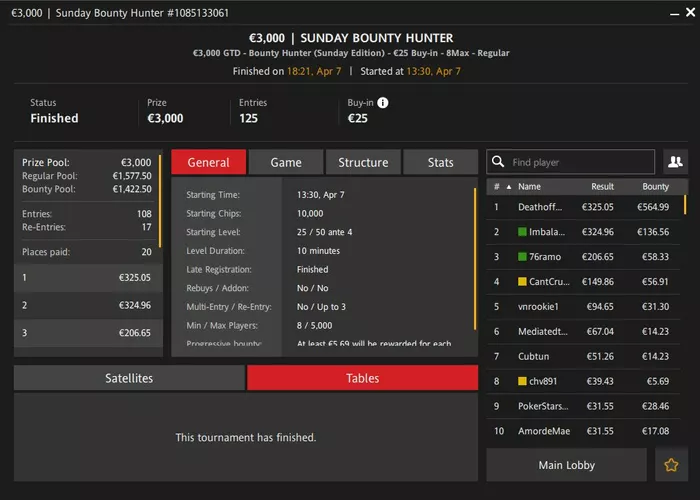Click the Level Duration value 10 minutes

click(x=318, y=251)
